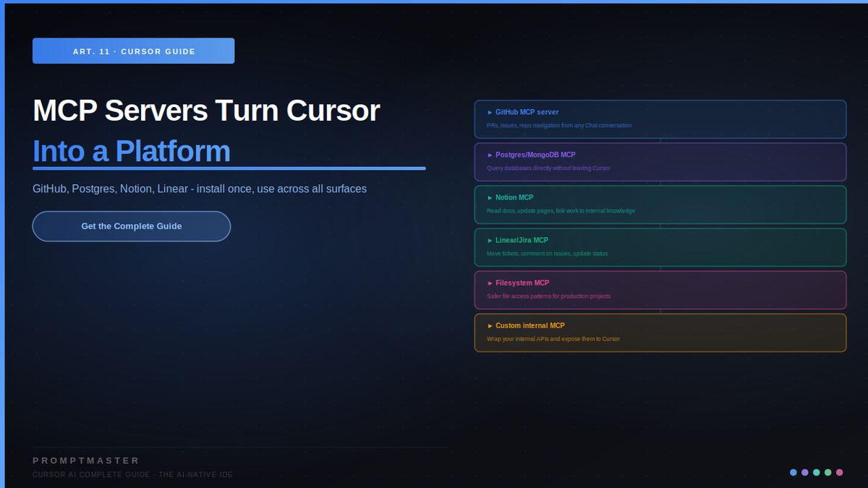Click Query databases directly without leaving Cursor

(548, 168)
